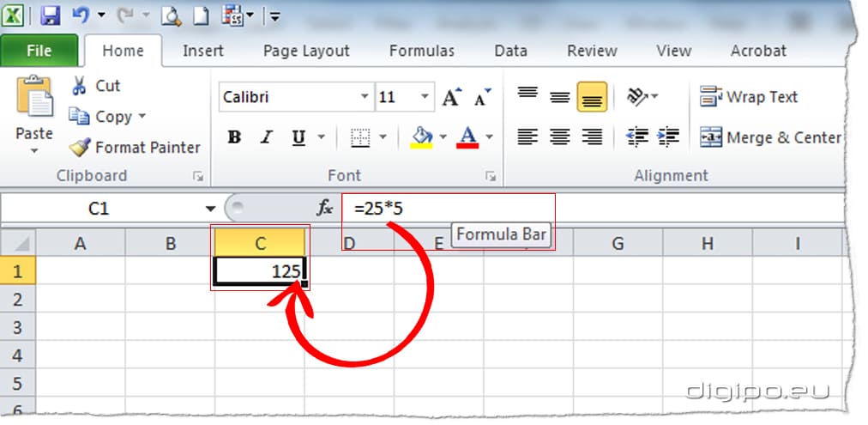Open the Page Layout tab
Screen dimensions: 868x425
coord(306,51)
